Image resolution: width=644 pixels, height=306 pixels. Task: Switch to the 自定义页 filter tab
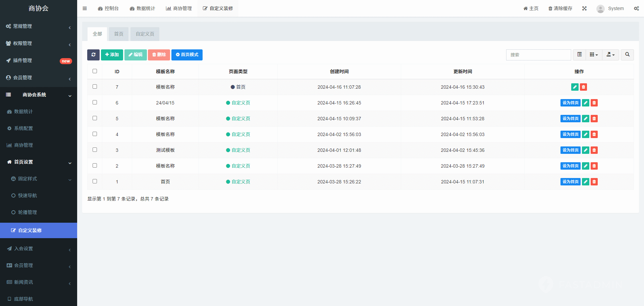coord(145,34)
